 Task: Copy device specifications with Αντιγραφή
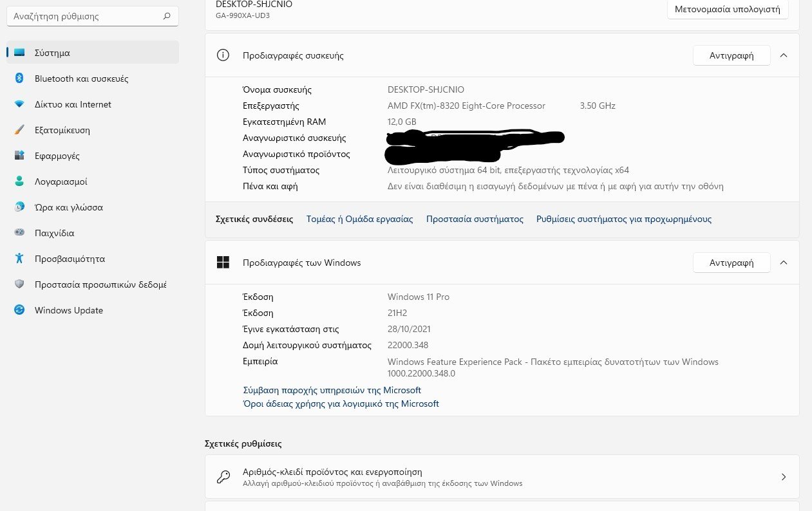732,55
